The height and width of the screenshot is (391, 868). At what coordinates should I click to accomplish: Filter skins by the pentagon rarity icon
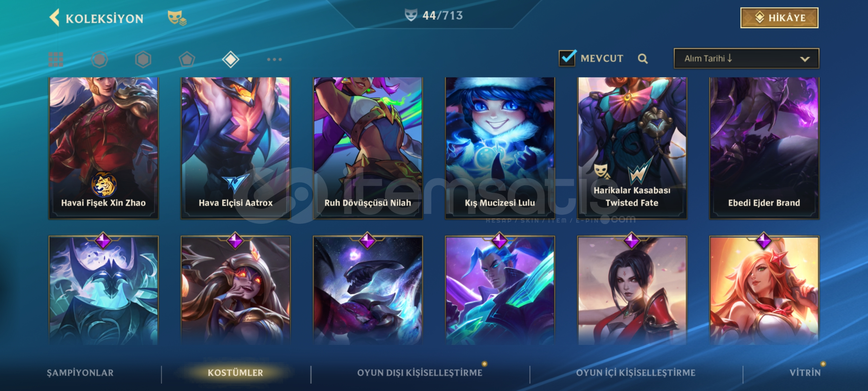pos(187,59)
